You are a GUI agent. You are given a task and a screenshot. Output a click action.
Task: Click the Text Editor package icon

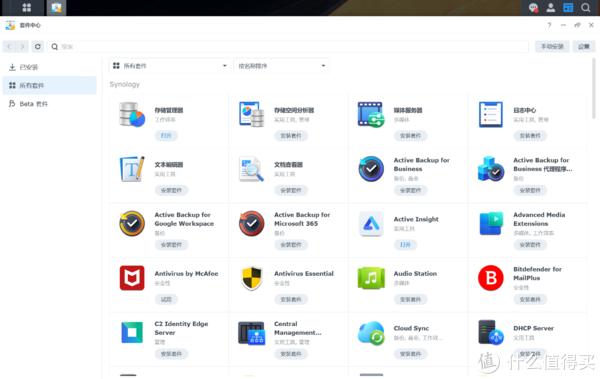(x=132, y=169)
